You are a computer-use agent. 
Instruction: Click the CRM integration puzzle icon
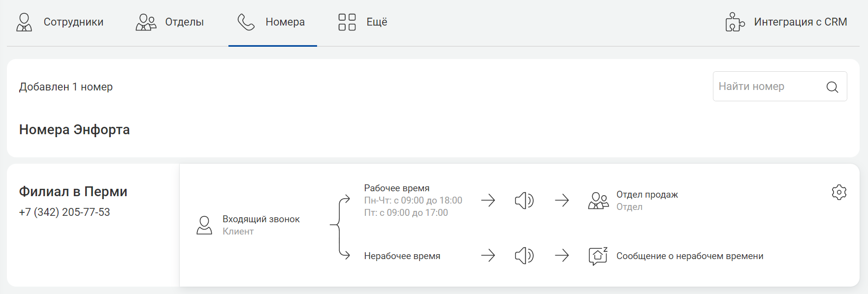click(735, 22)
